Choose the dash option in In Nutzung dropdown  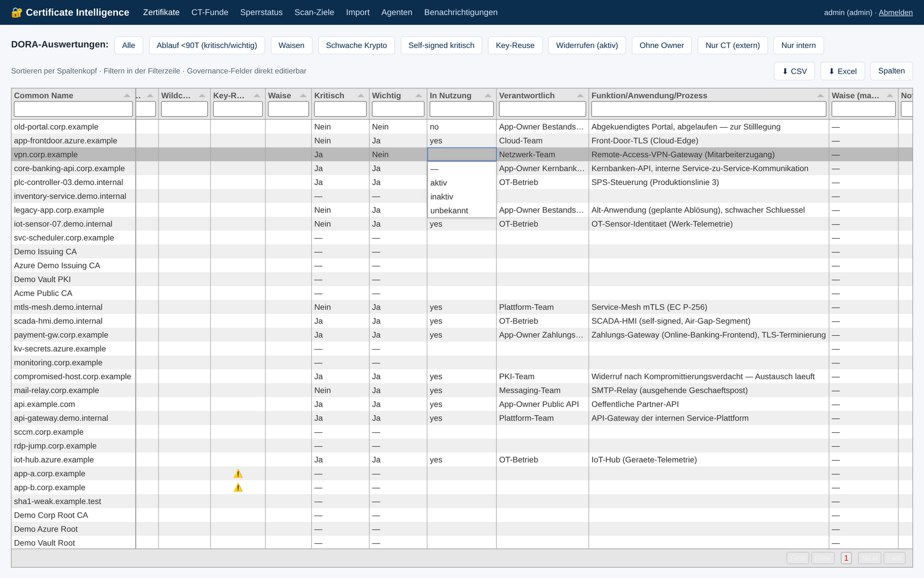tap(461, 169)
